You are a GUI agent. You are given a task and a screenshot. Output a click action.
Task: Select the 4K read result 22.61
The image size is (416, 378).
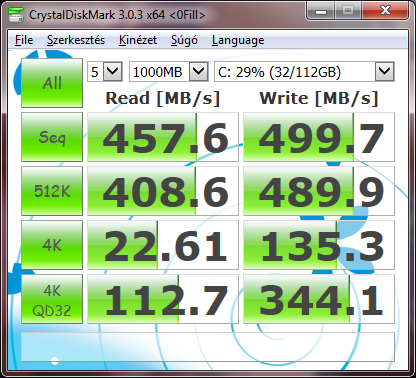coord(163,245)
